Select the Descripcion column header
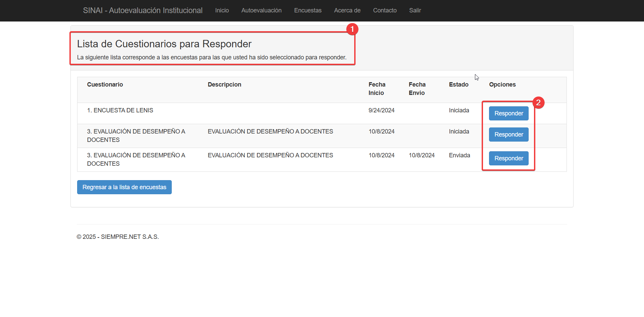 [224, 85]
